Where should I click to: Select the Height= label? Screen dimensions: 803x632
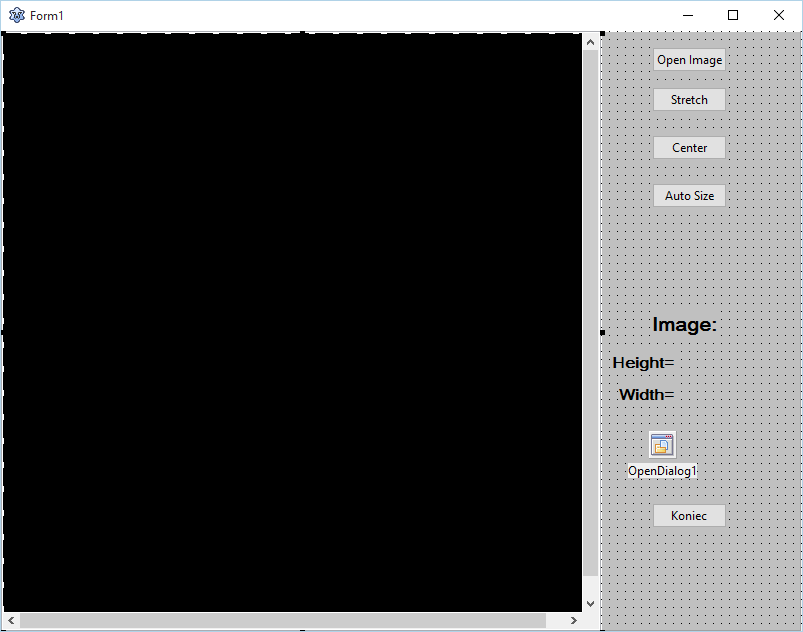click(x=643, y=363)
